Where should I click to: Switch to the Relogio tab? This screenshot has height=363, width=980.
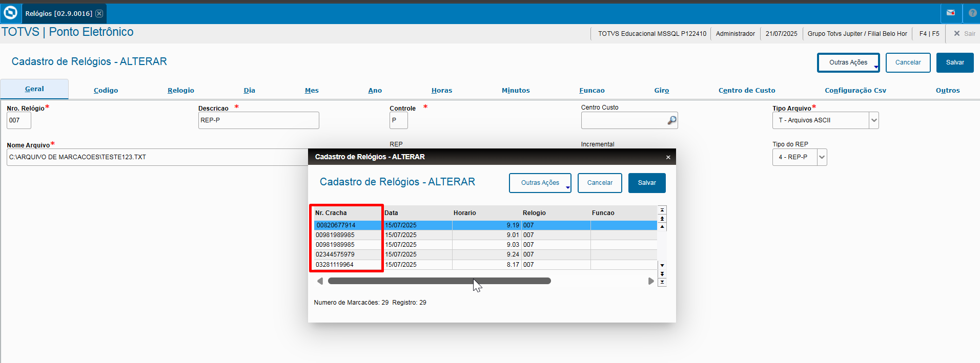tap(181, 90)
